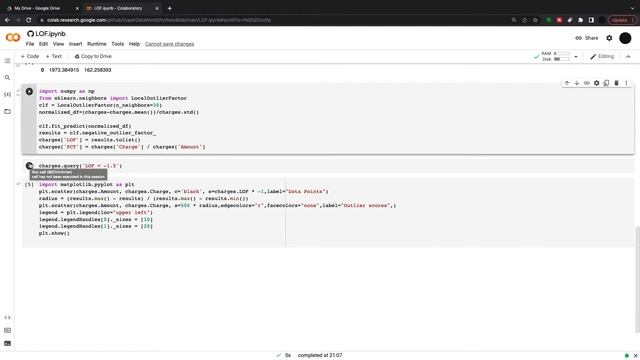Open the command palette sidebar icon
The height and width of the screenshot is (360, 640).
(x=7, y=330)
